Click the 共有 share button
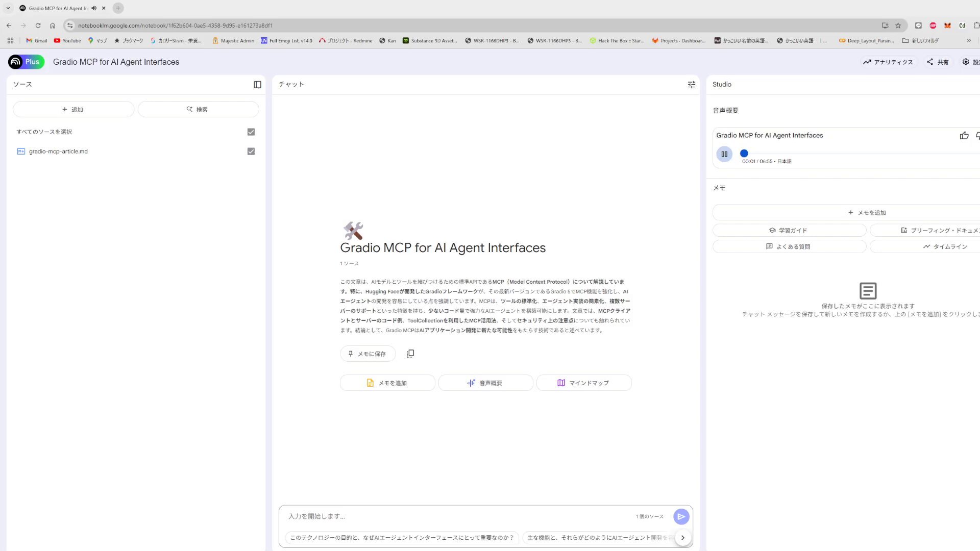980x551 pixels. (938, 62)
